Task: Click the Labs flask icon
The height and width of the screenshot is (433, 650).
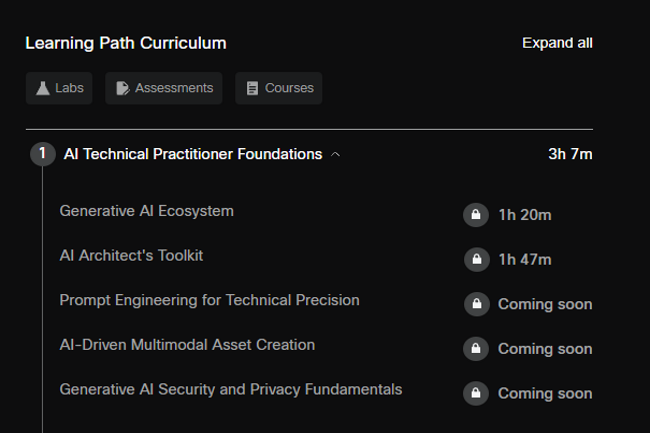Action: point(43,88)
